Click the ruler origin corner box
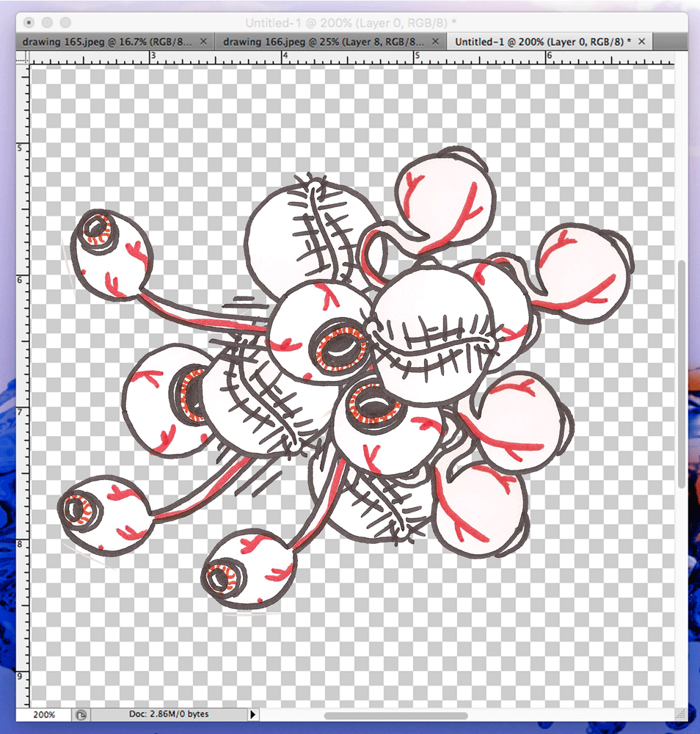 pyautogui.click(x=23, y=57)
